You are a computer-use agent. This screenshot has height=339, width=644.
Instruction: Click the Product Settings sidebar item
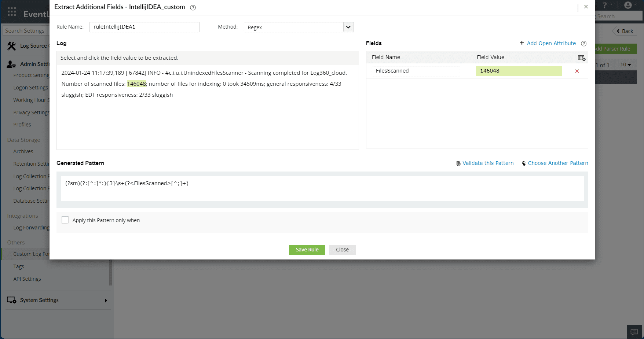[31, 75]
